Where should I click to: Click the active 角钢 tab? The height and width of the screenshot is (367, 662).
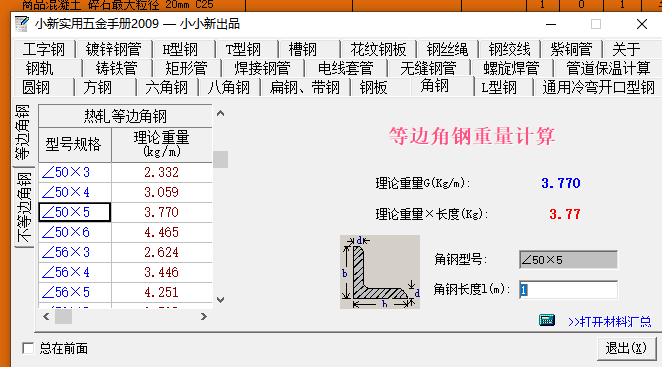pos(434,86)
